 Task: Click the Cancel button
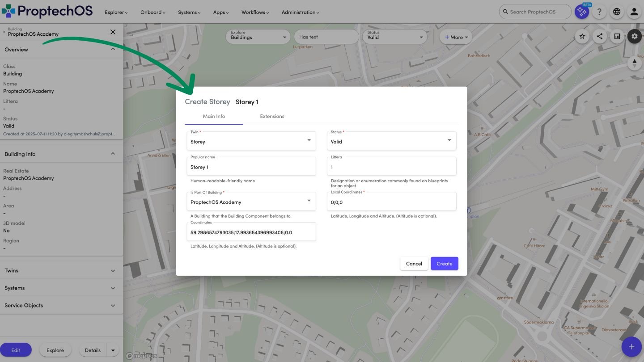coord(414,264)
